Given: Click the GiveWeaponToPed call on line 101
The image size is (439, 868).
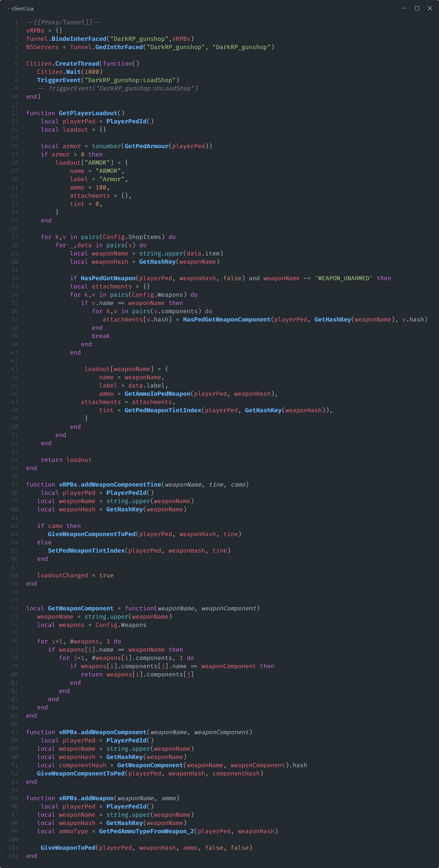Looking at the screenshot, I should pos(68,847).
